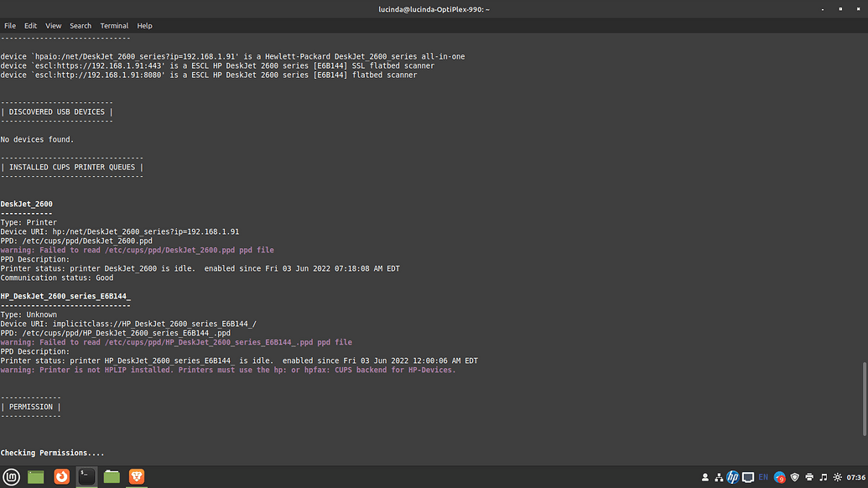Open the Search menu
The image size is (868, 488).
click(x=81, y=26)
